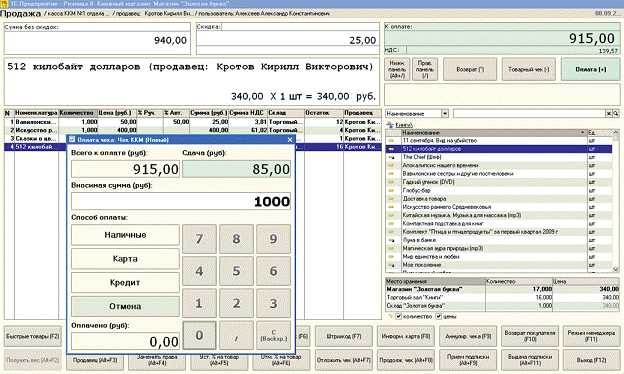Click the Возврат покупателя (F10) button
Viewport: 624px width, 374px height.
tap(530, 337)
